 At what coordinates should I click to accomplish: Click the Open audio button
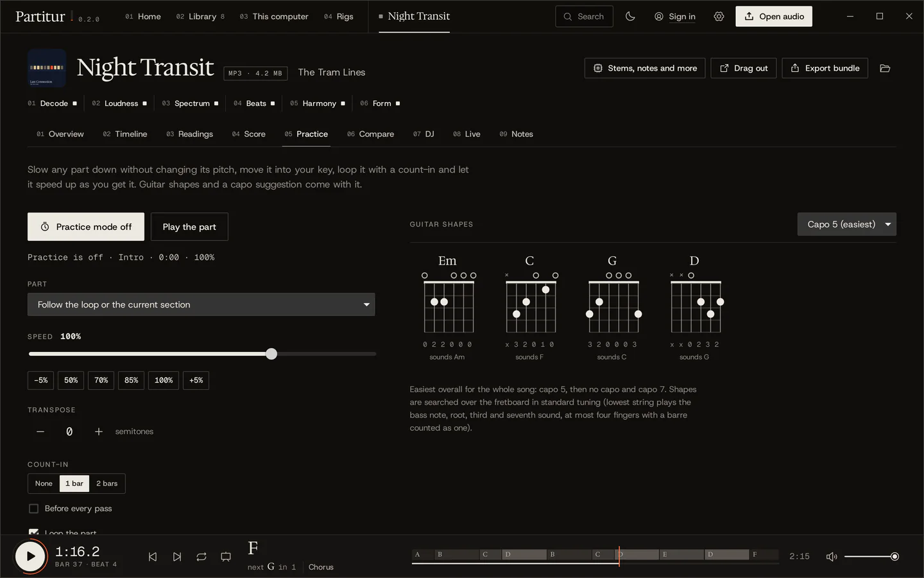click(774, 17)
